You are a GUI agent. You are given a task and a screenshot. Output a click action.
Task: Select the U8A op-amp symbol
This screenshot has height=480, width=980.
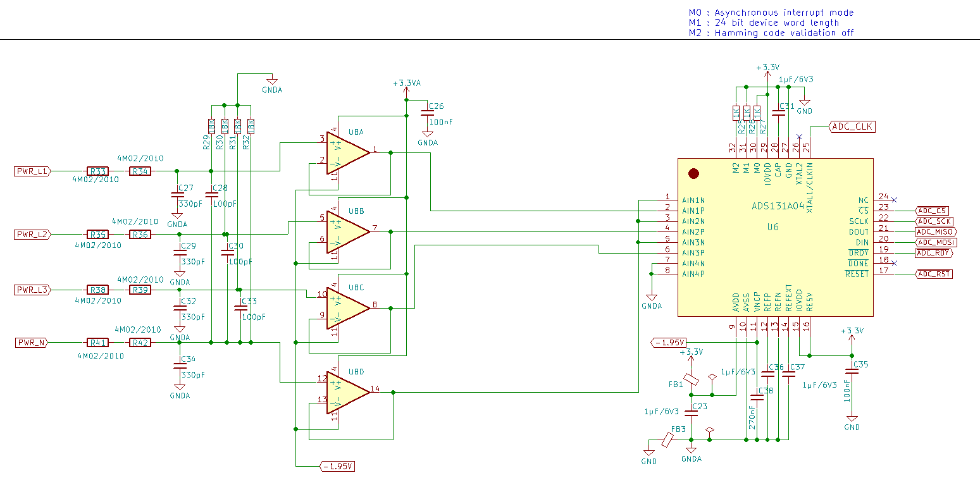348,153
